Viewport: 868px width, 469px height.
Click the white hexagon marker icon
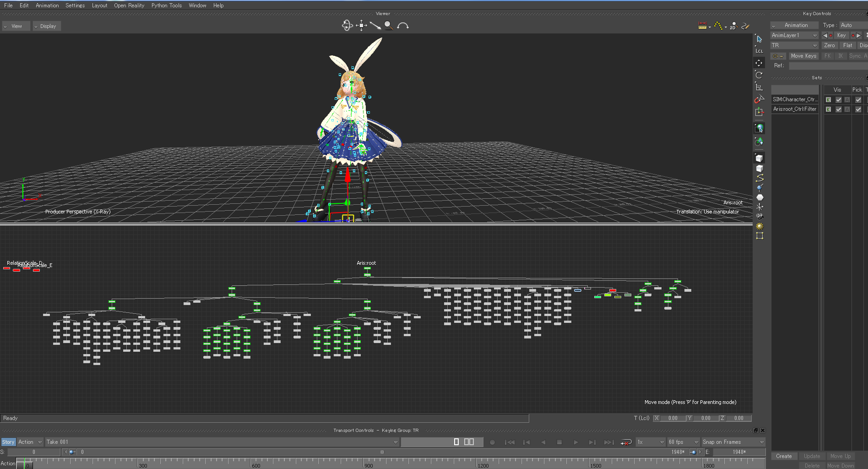[759, 197]
